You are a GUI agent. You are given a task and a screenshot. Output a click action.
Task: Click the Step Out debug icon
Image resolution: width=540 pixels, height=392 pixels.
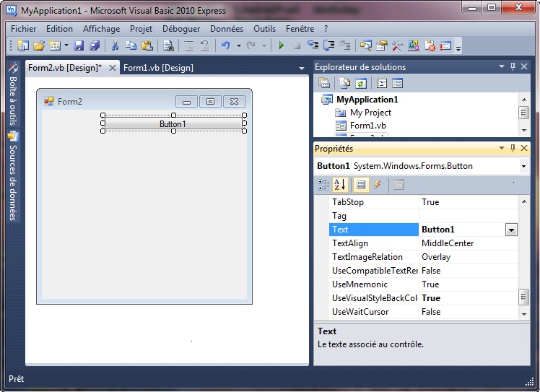(x=345, y=45)
